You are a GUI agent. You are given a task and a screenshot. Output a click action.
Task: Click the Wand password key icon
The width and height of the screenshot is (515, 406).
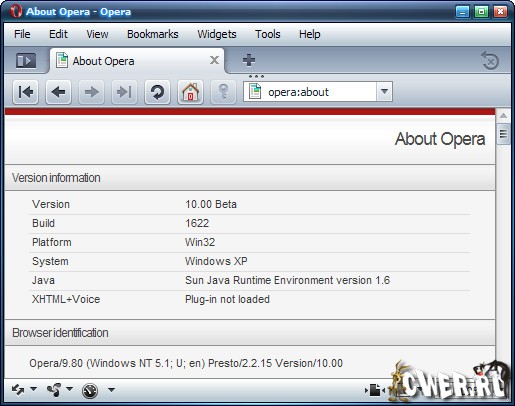pyautogui.click(x=223, y=92)
